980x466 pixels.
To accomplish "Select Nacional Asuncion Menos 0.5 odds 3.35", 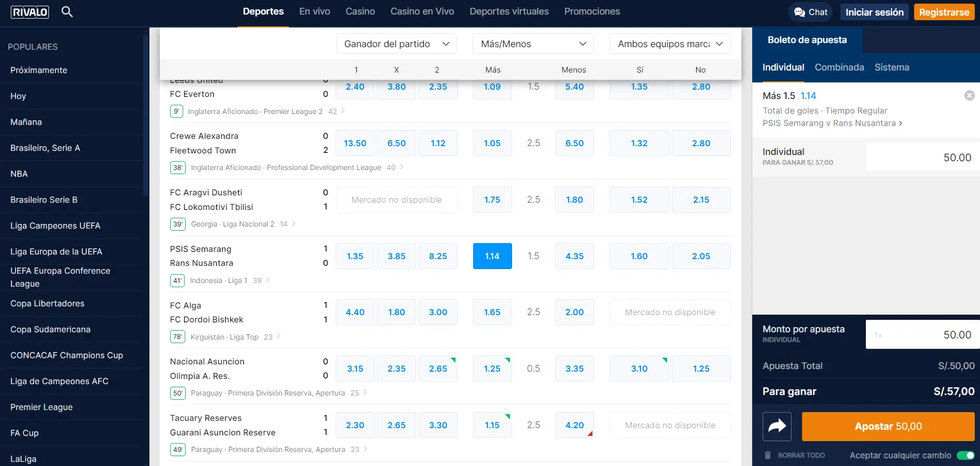I will tap(574, 369).
